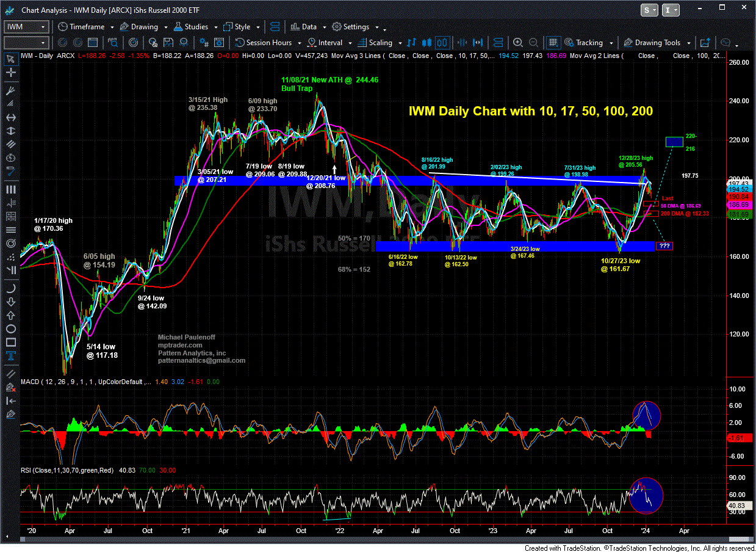This screenshot has width=756, height=552.
Task: Expand the Studies dropdown arrow
Action: coord(215,27)
